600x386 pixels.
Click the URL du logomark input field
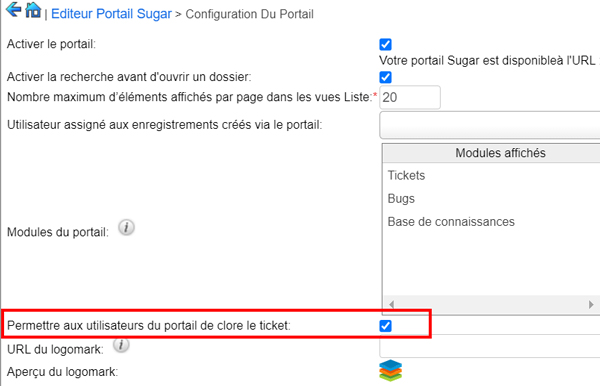point(489,346)
